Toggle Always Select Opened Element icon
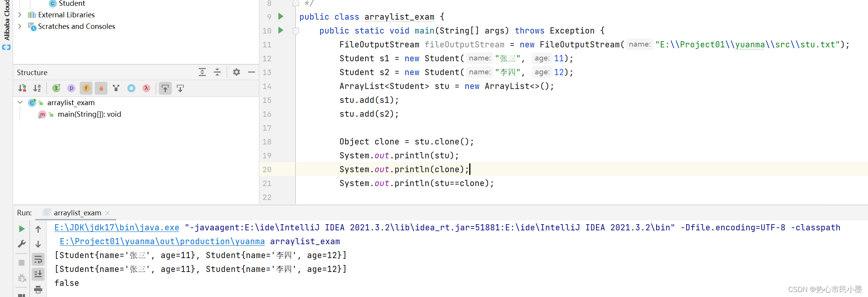The image size is (868, 297). [165, 88]
